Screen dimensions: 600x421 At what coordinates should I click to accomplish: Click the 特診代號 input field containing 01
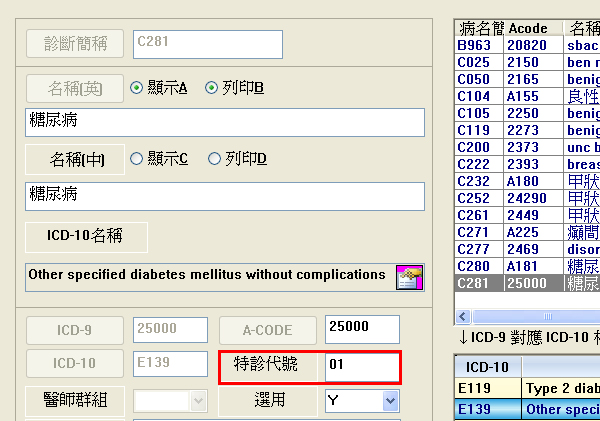pyautogui.click(x=361, y=366)
